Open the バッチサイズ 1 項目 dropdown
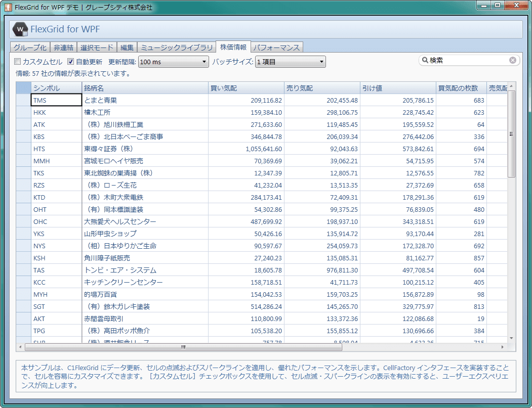 point(291,62)
